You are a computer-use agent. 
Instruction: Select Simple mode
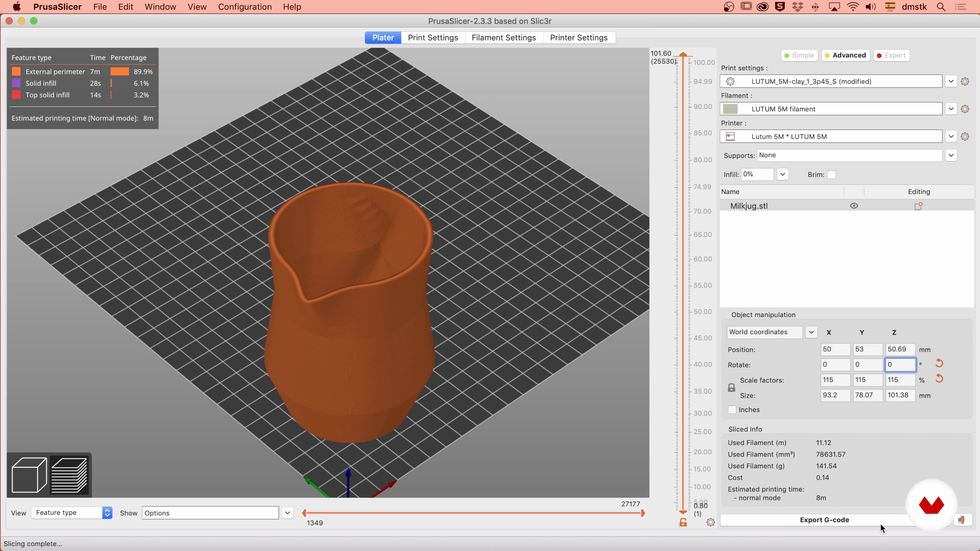coord(799,55)
